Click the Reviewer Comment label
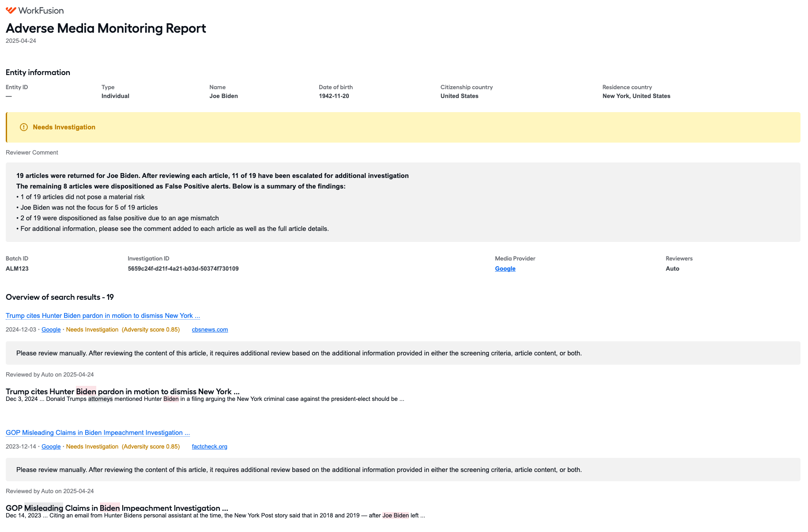This screenshot has width=808, height=532. [32, 153]
